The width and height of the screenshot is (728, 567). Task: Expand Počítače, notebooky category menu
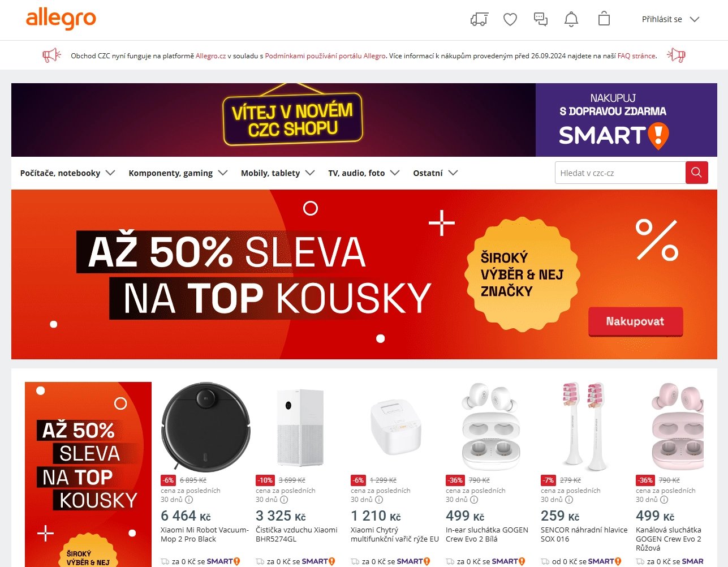(67, 173)
